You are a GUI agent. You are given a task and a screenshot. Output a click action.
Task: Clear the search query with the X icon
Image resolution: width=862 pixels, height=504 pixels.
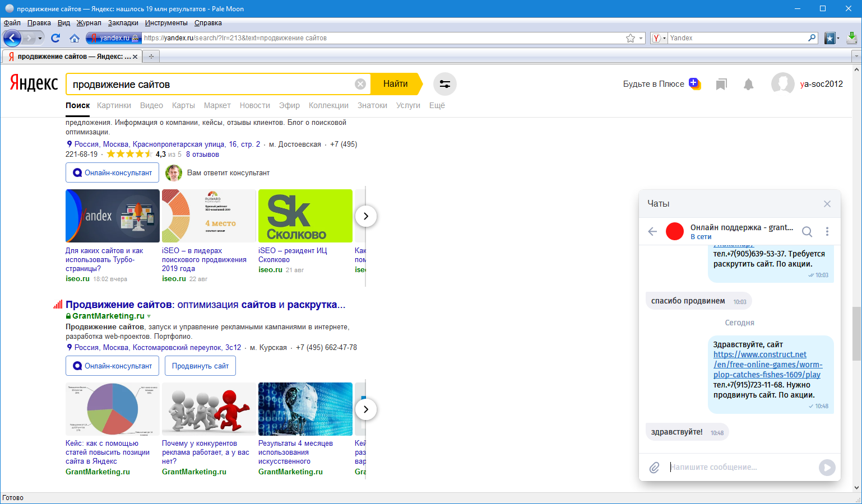360,84
